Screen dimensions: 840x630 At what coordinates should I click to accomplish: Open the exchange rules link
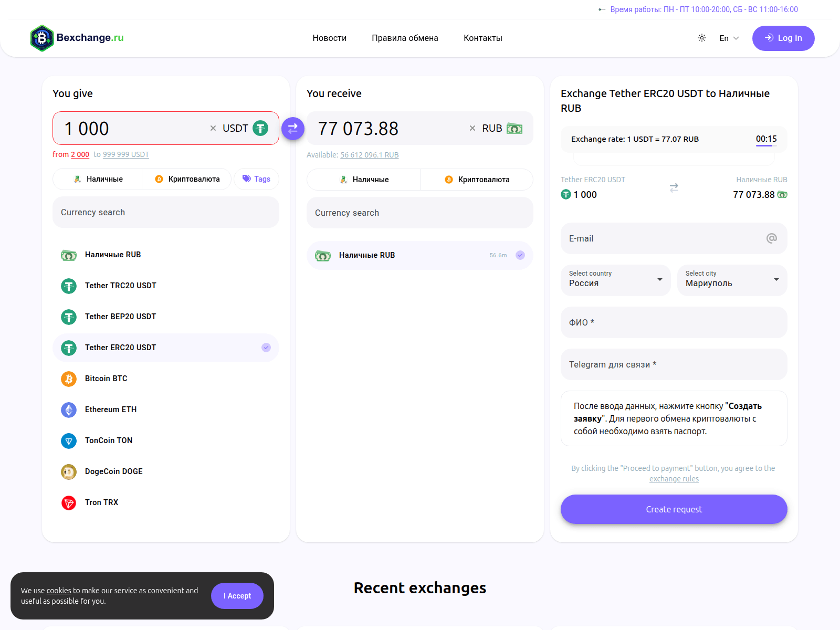coord(674,479)
